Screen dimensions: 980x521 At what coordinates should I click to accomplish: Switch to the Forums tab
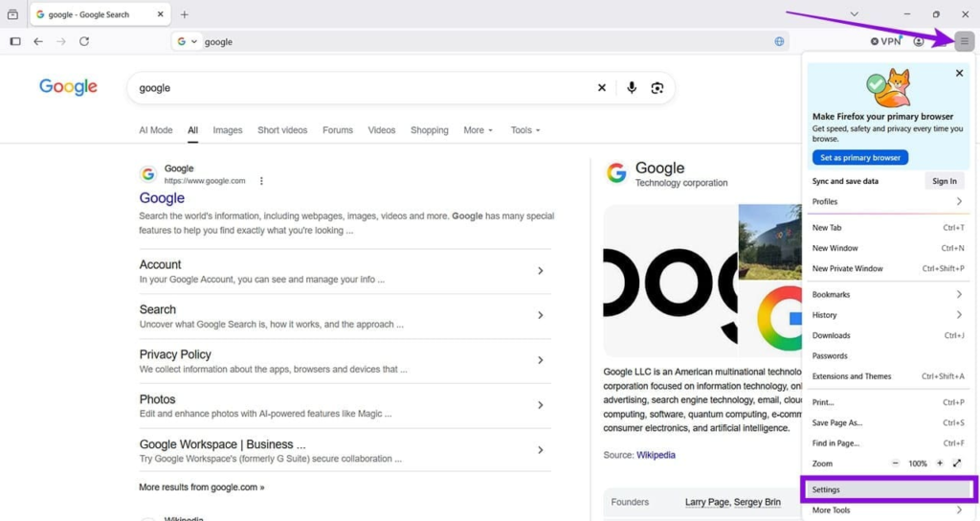[x=338, y=130]
